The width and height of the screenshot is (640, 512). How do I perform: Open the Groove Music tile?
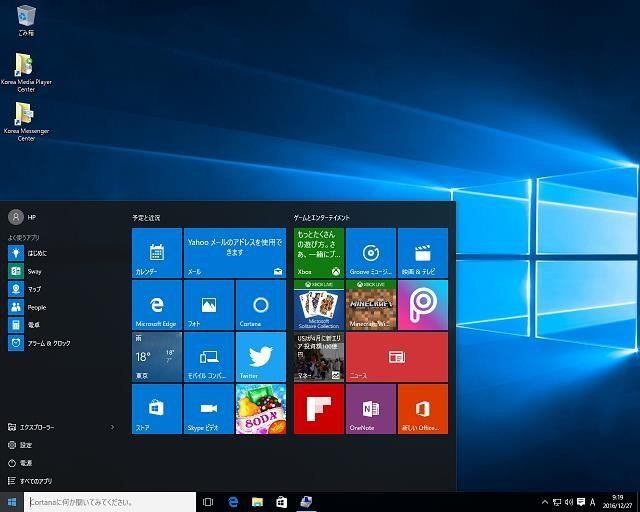point(371,253)
